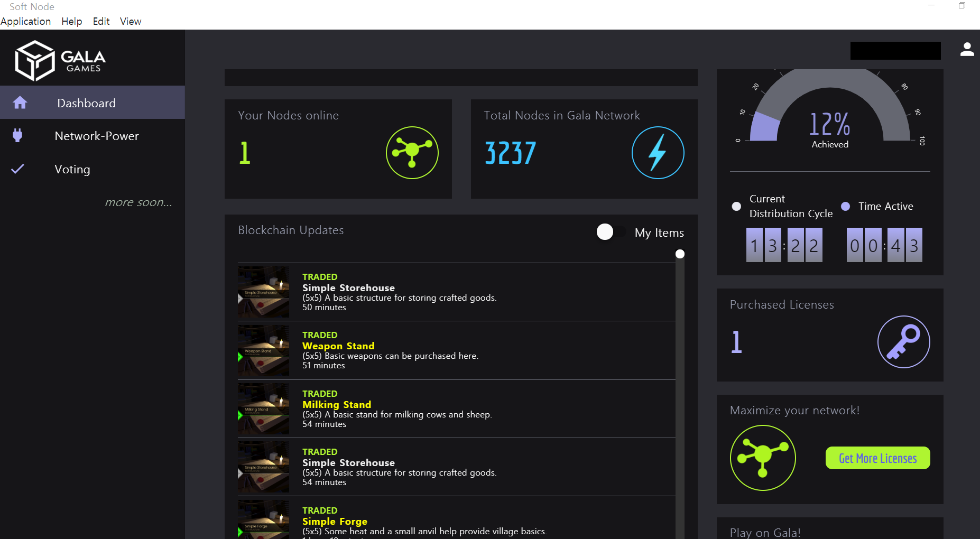This screenshot has width=980, height=539.
Task: Click the Network-Power plug icon
Action: pos(17,135)
